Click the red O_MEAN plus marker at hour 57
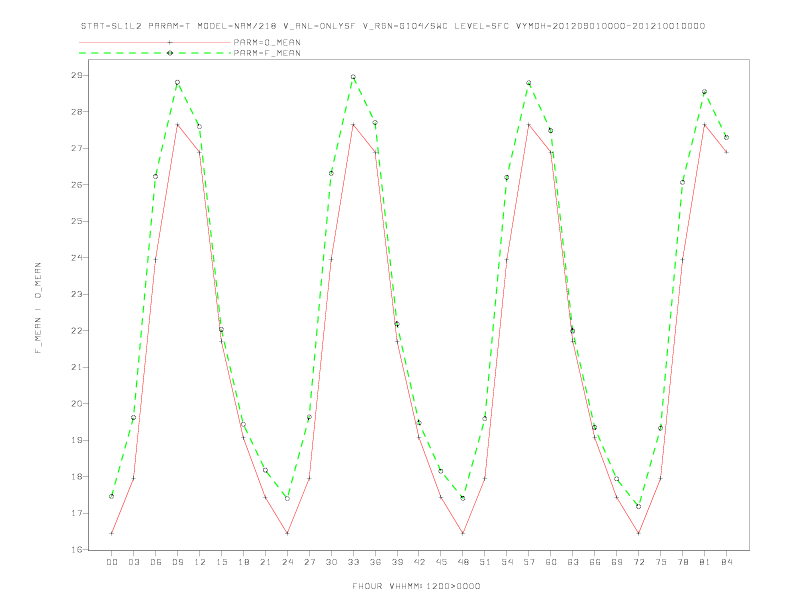 [529, 125]
